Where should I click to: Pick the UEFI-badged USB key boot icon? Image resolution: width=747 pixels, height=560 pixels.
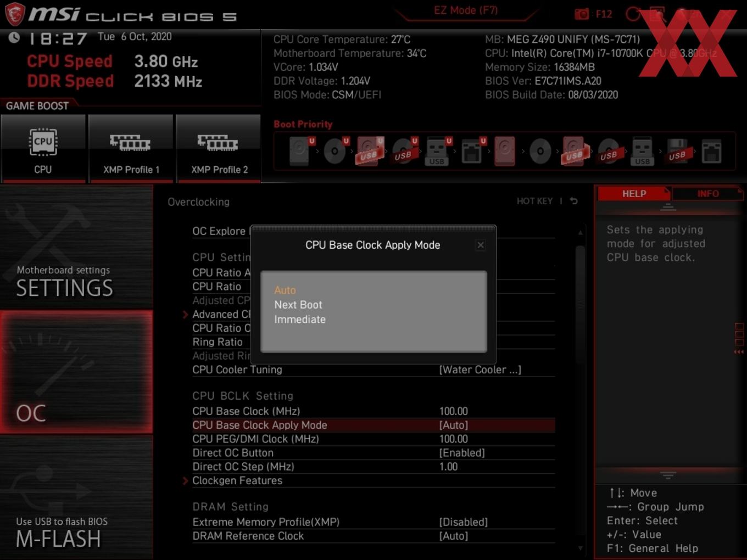[438, 151]
